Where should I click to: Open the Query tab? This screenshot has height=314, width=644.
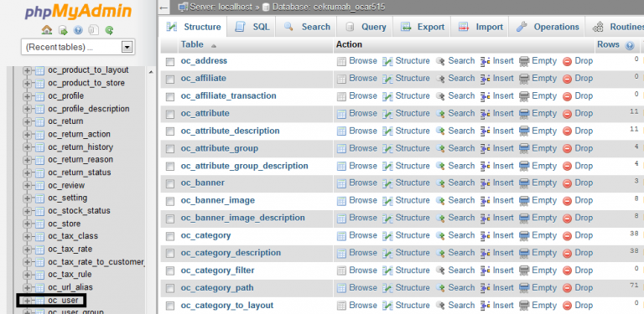point(366,27)
